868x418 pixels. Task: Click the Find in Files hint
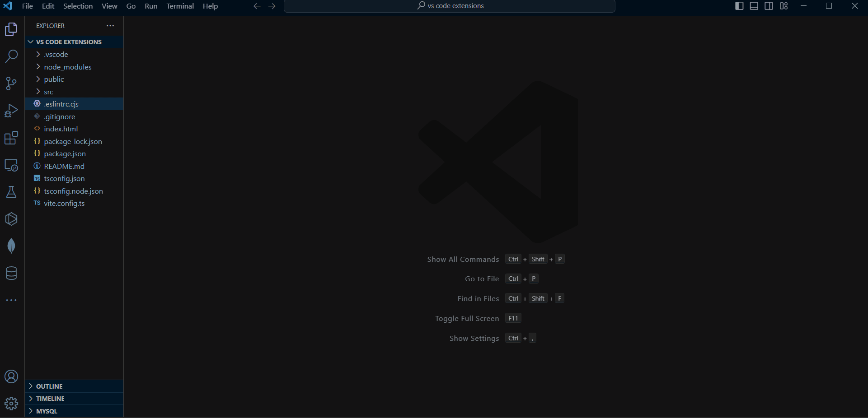tap(478, 298)
